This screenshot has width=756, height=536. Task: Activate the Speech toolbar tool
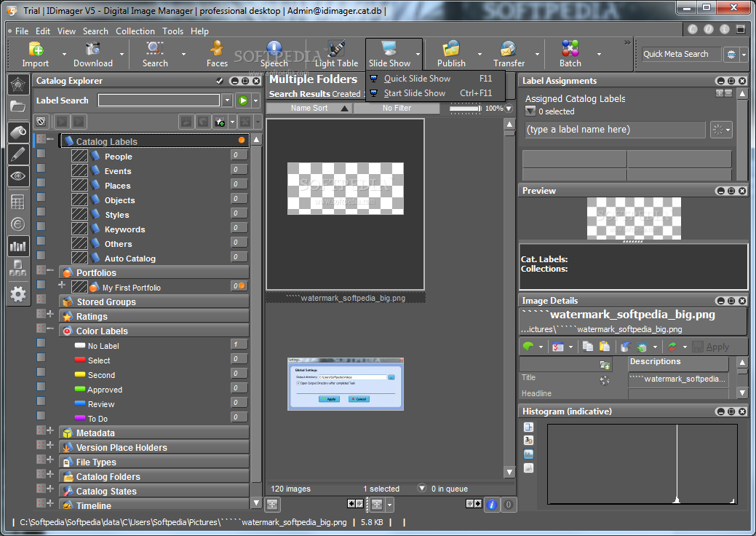click(x=274, y=54)
